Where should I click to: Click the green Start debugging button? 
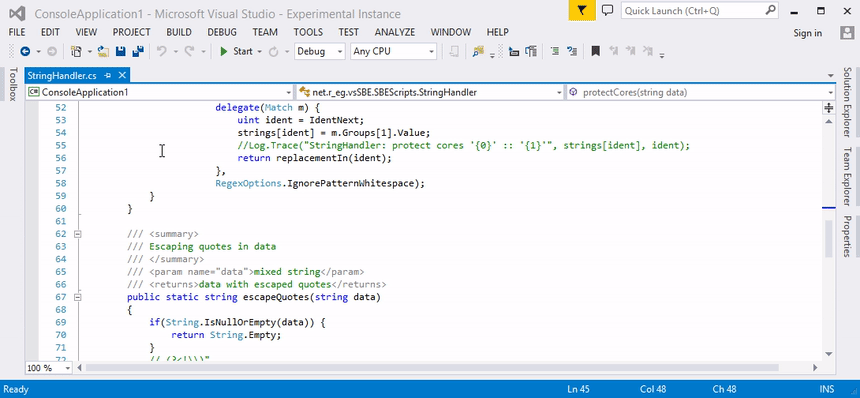236,51
